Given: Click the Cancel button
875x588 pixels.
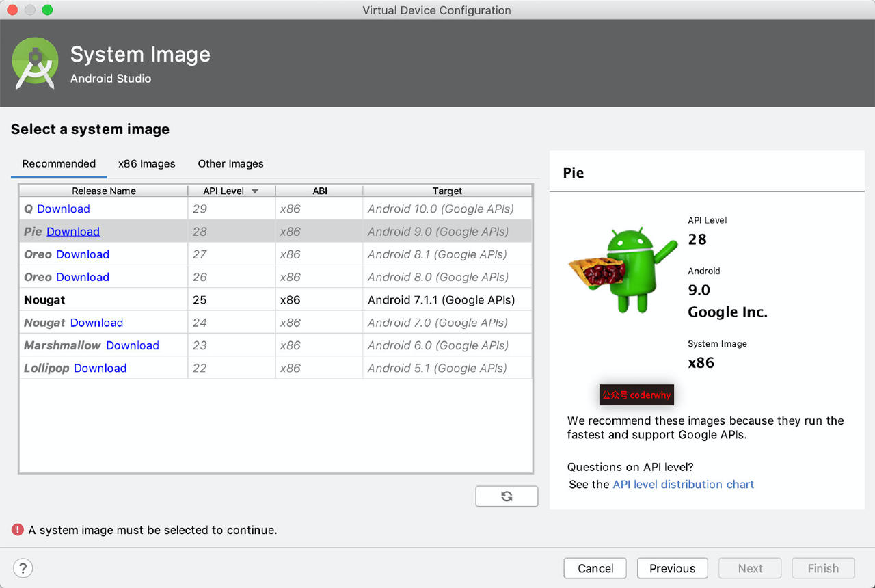Looking at the screenshot, I should tap(595, 568).
